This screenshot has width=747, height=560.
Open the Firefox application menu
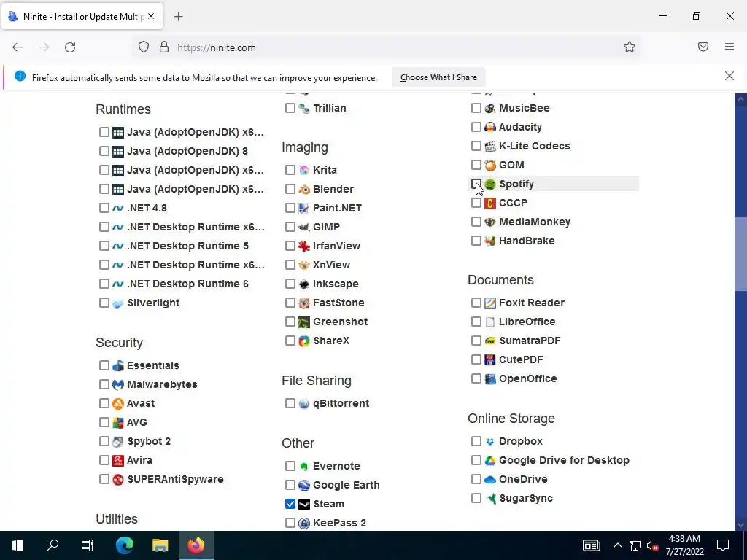(729, 47)
